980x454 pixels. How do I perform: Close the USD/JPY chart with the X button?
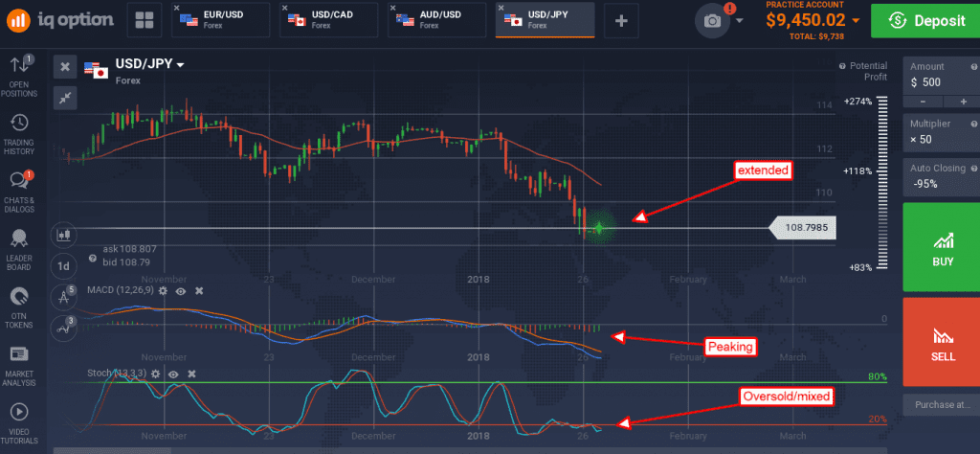(65, 66)
